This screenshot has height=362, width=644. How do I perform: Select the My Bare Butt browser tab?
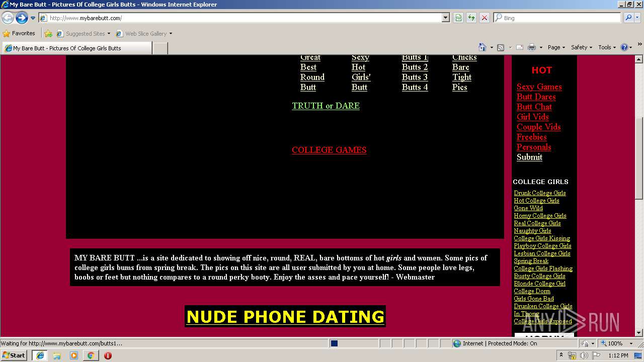click(77, 48)
